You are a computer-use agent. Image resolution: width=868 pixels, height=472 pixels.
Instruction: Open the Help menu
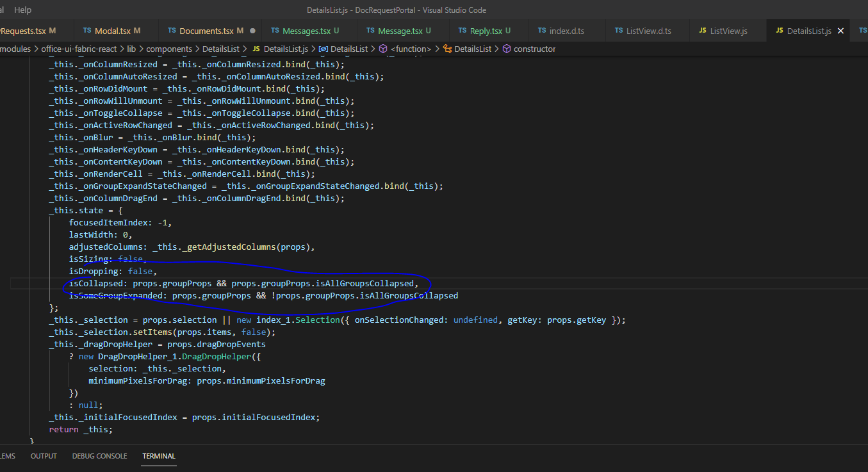22,10
